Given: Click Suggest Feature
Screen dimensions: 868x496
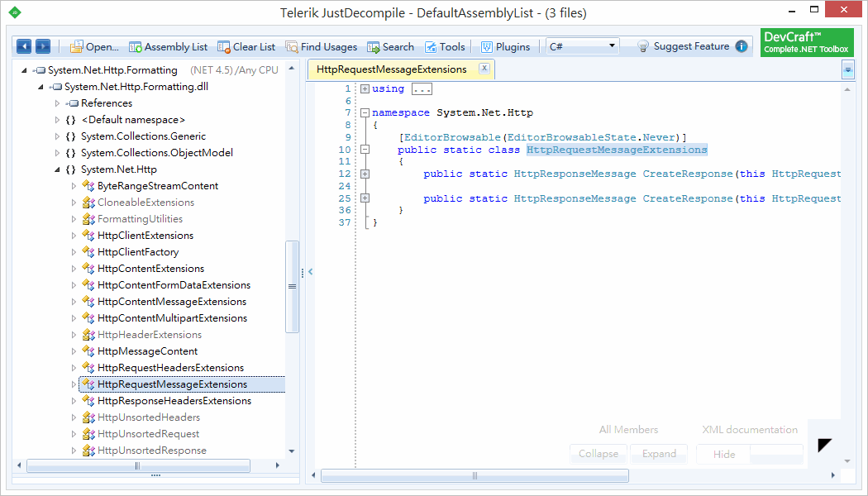Looking at the screenshot, I should (683, 46).
